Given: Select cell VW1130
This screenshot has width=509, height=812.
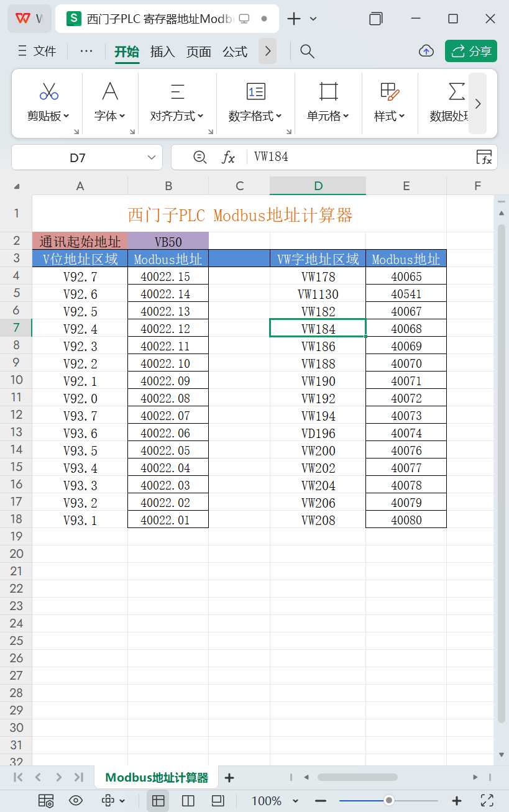Looking at the screenshot, I should coord(318,293).
